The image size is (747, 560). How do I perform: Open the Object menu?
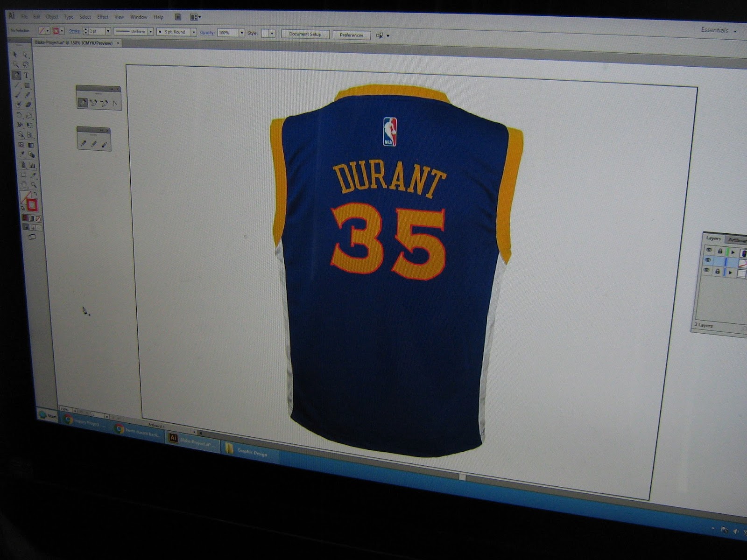[x=52, y=17]
